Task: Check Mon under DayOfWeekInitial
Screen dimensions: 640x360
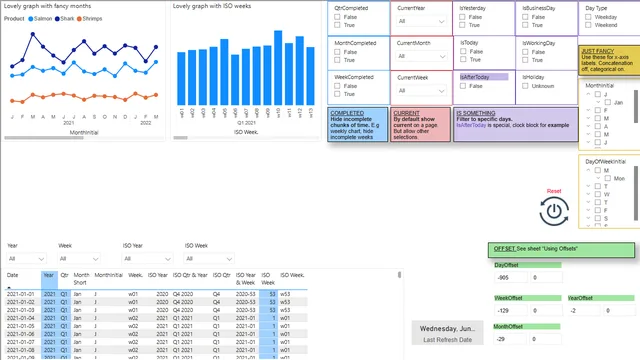Action: (x=608, y=178)
